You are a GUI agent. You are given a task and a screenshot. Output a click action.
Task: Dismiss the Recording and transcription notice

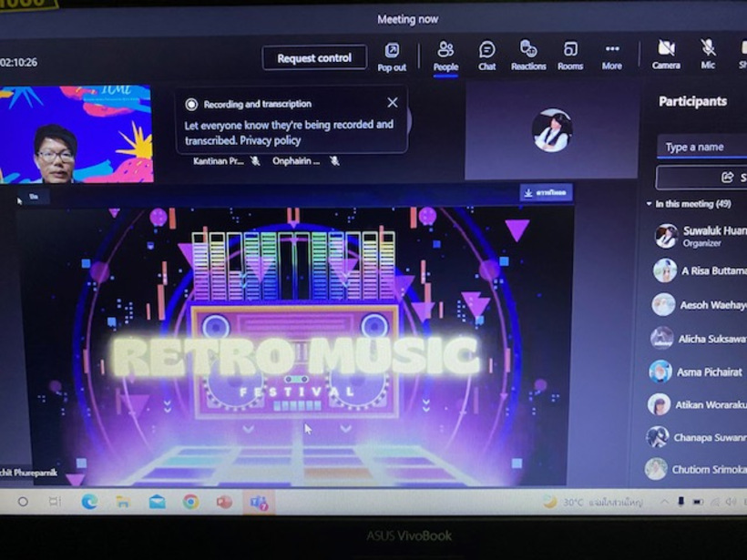(393, 103)
